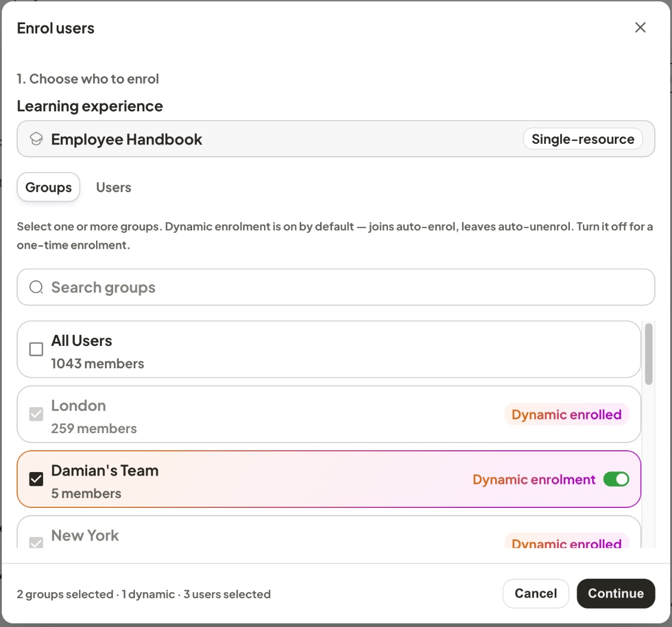Click the selection summary text in footer
The height and width of the screenshot is (627, 672).
click(144, 594)
